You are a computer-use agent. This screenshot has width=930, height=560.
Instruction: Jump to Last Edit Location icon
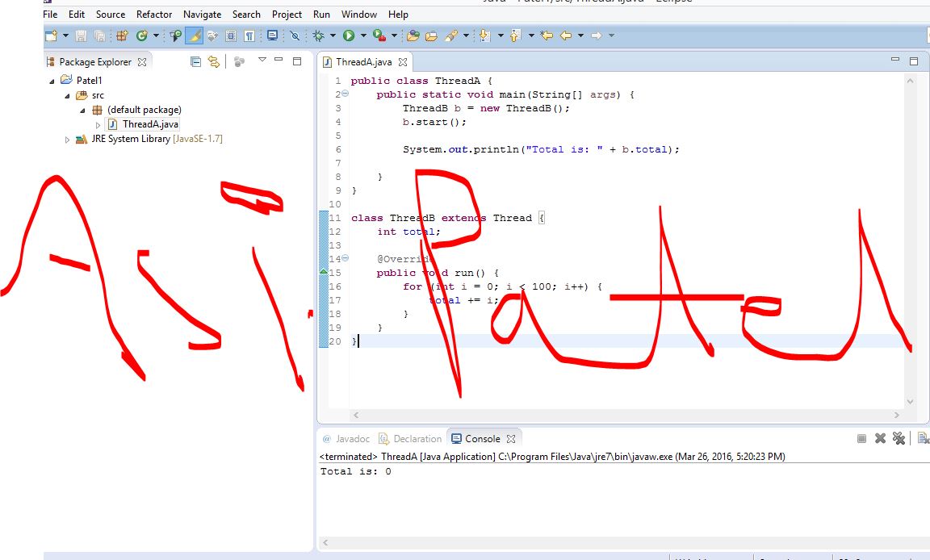click(x=547, y=36)
